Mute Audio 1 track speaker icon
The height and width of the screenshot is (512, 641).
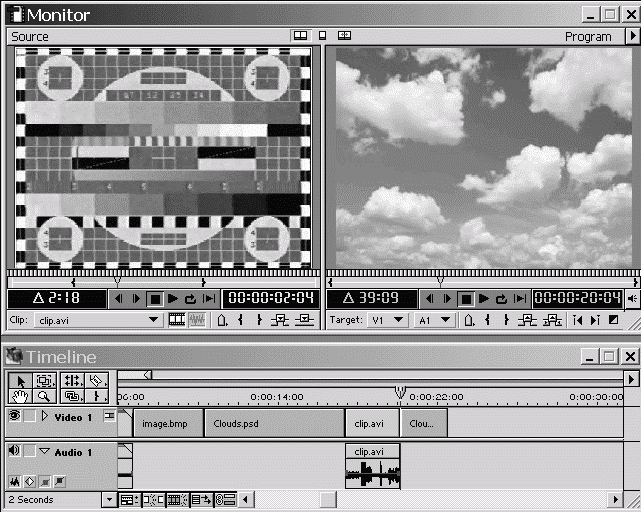coord(14,452)
